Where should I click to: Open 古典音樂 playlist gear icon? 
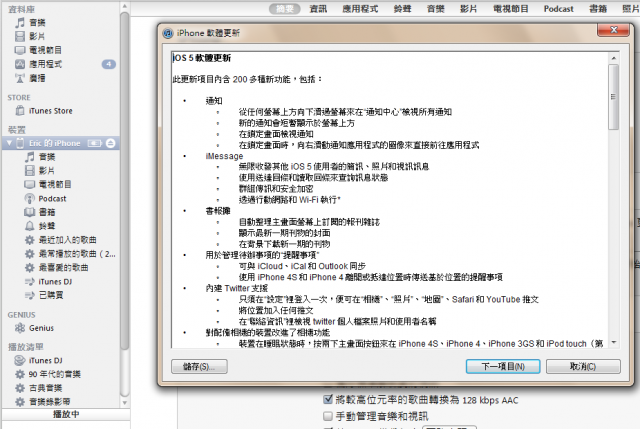click(20, 388)
